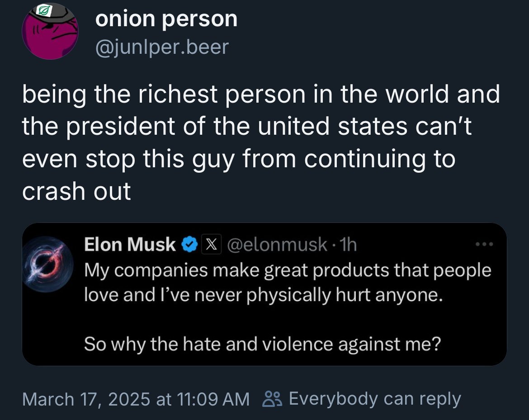Visit the @junlper.beer handle link
529x420 pixels.
(x=162, y=46)
